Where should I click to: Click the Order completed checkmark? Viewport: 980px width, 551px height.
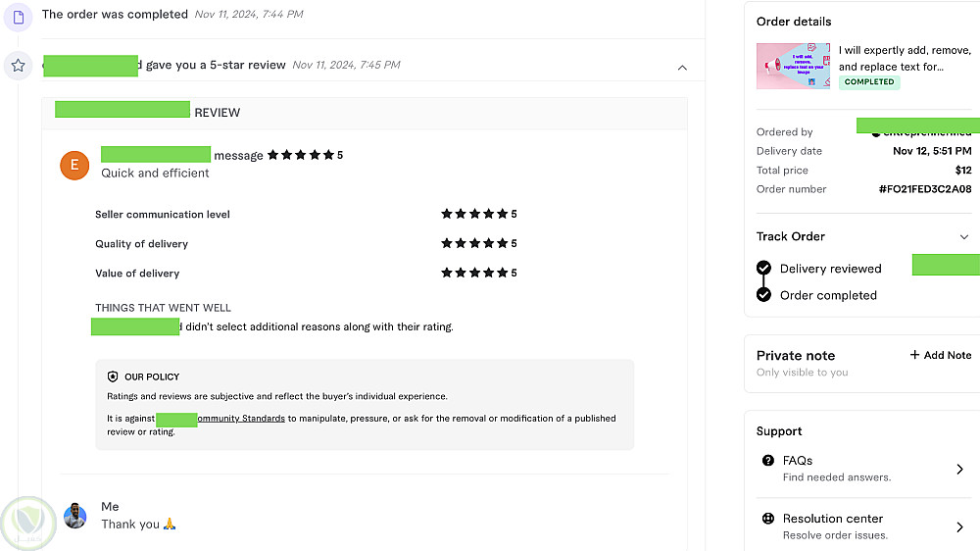tap(764, 295)
